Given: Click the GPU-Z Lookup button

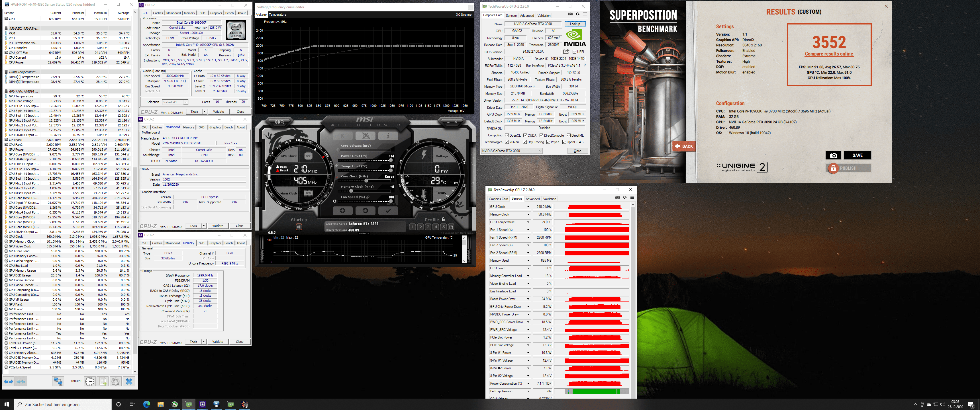Looking at the screenshot, I should 575,24.
